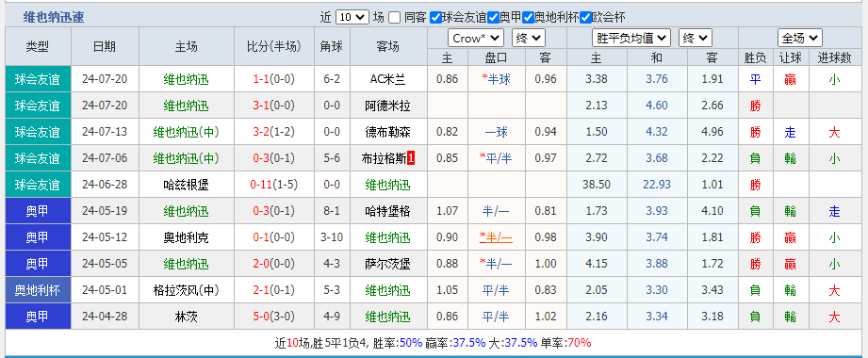This screenshot has width=868, height=358.
Task: Click the 2-0(0-0) score against 萨尔茨堡
Action: coord(273,264)
